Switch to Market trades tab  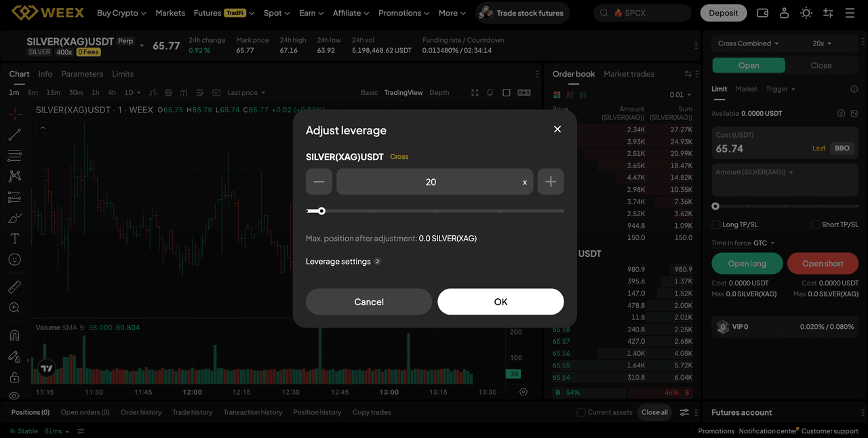[629, 74]
